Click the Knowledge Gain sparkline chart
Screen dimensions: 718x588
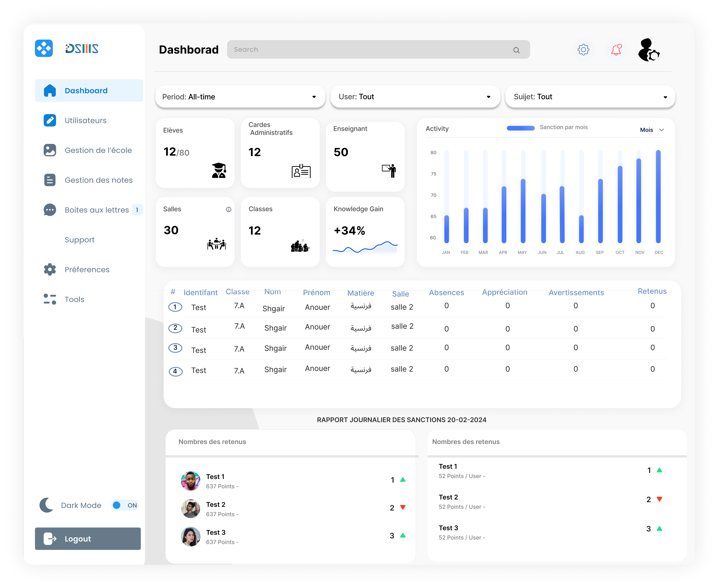coord(365,248)
